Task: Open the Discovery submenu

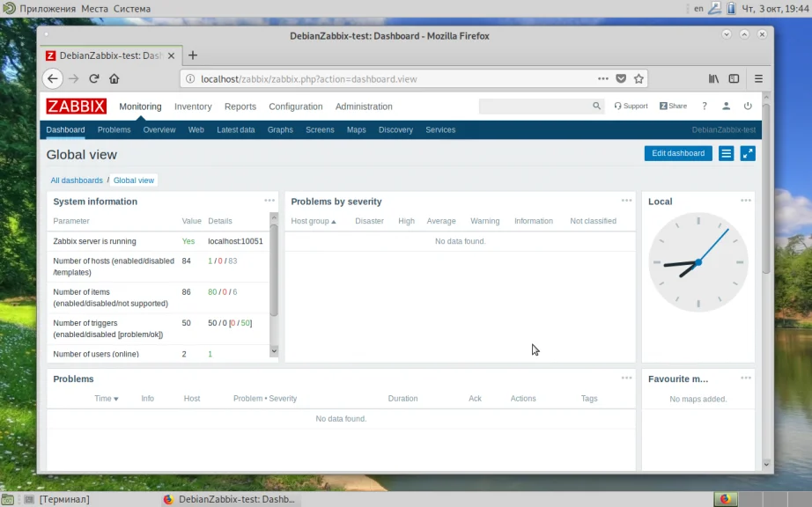Action: 395,129
